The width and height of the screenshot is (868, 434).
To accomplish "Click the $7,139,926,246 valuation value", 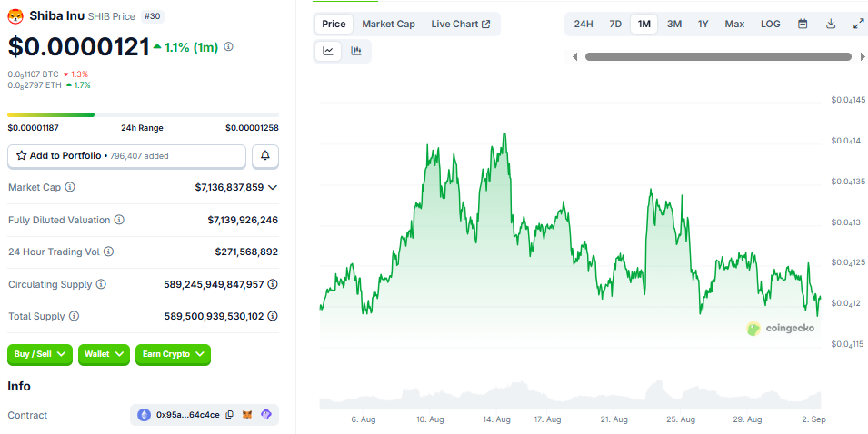I will click(243, 220).
